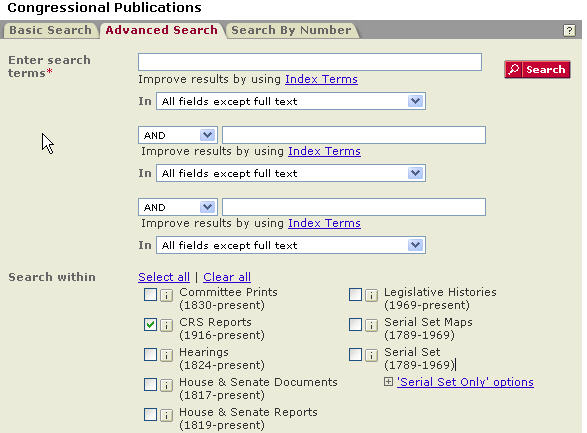
Task: Open Index Terms link under third search field
Action: click(324, 223)
